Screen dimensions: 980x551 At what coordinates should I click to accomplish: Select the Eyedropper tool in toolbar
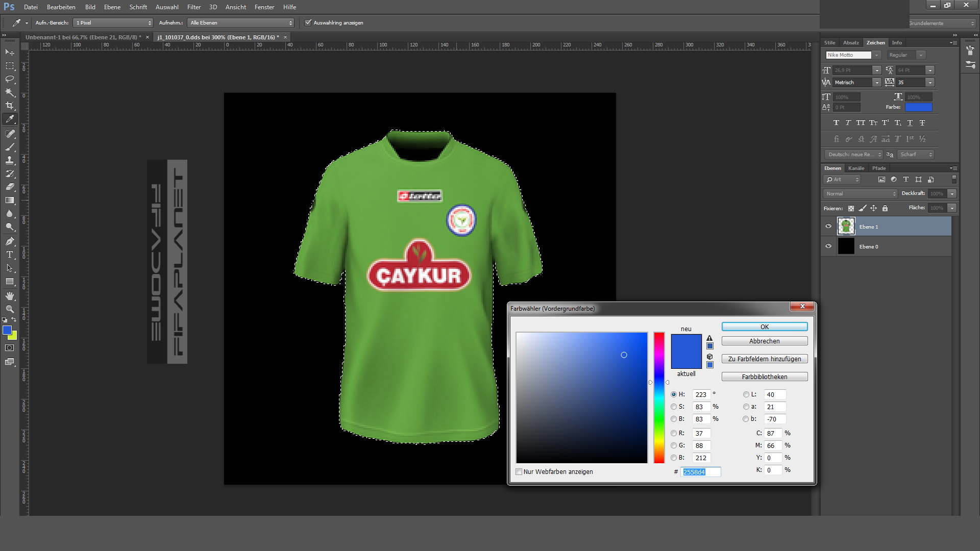(x=10, y=119)
